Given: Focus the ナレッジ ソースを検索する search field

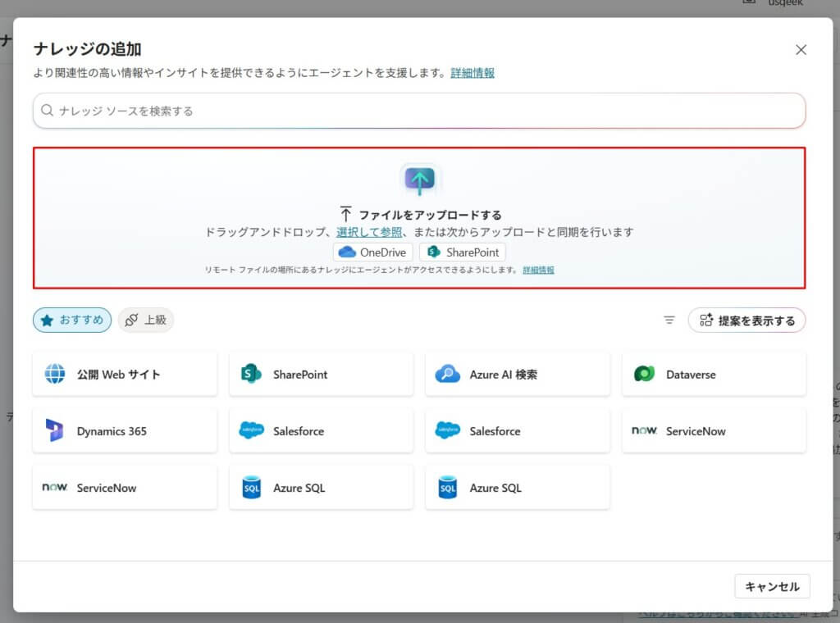Looking at the screenshot, I should click(x=419, y=111).
